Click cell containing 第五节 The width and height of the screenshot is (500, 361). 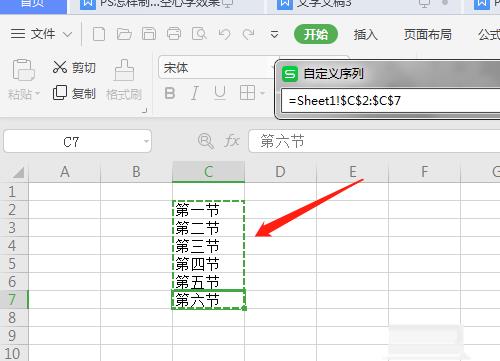[x=208, y=282]
